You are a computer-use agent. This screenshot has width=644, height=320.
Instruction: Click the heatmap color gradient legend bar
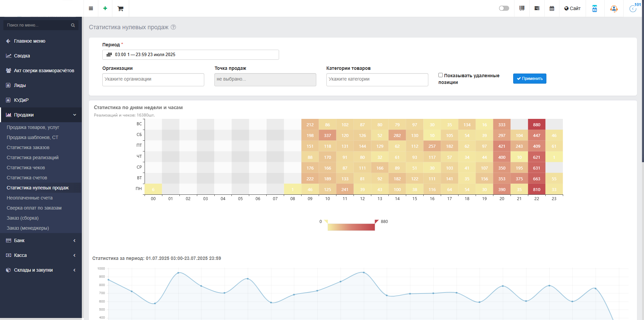click(351, 227)
